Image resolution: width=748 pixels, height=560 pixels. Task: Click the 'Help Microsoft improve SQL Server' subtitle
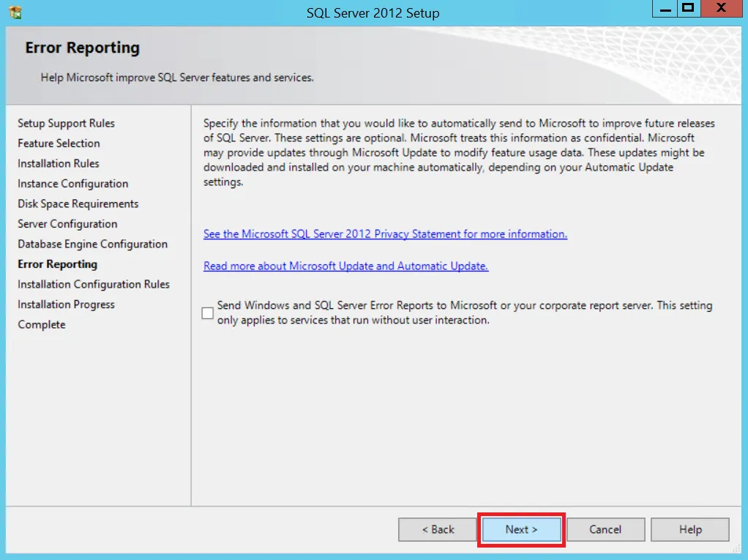click(x=177, y=78)
